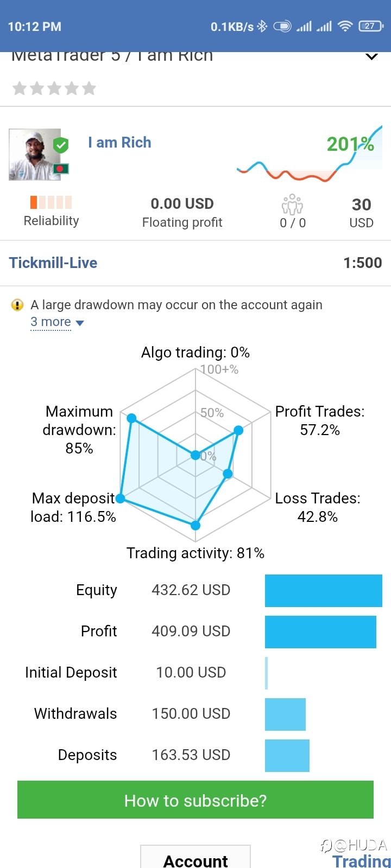Open the Account tab
The width and height of the screenshot is (391, 868).
(195, 860)
